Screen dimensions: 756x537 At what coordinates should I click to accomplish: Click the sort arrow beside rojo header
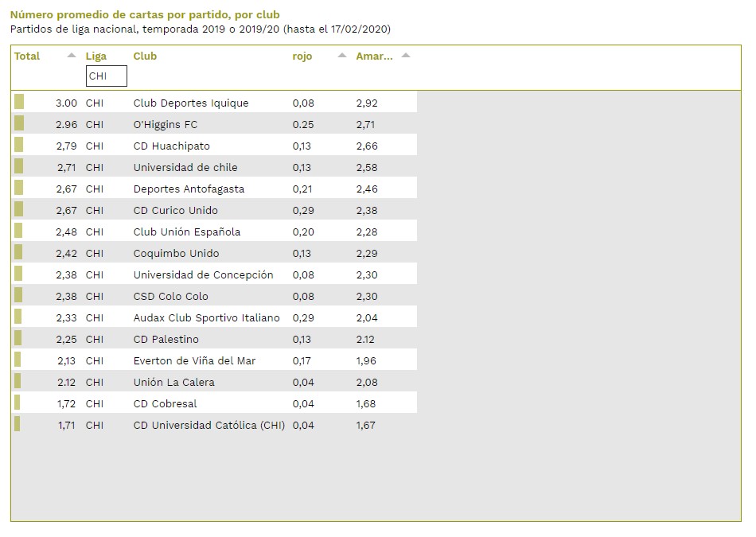coord(342,56)
